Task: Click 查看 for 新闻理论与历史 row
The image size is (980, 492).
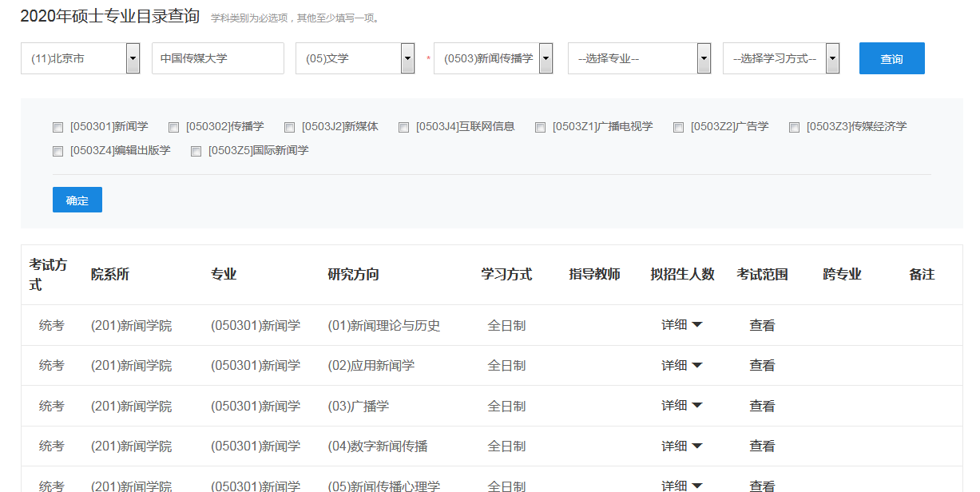Action: [x=762, y=325]
